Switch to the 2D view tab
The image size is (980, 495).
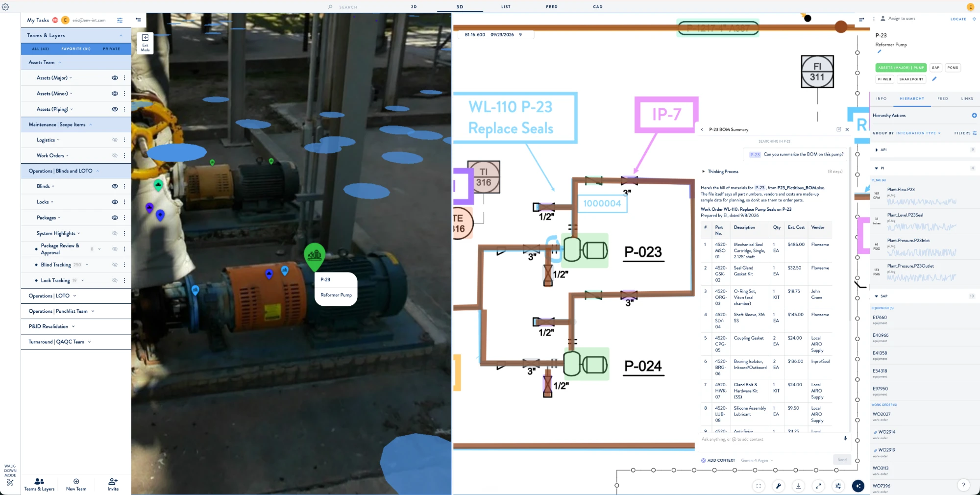click(x=414, y=7)
